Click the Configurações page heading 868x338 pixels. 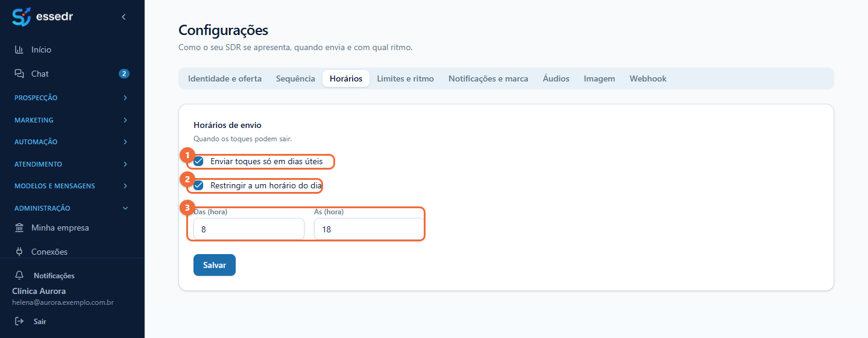point(223,30)
